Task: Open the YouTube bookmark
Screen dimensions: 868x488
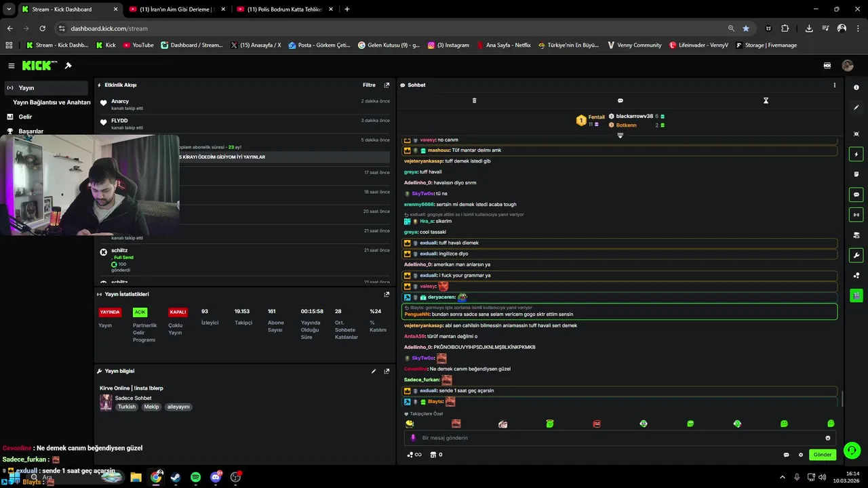Action: tap(138, 45)
